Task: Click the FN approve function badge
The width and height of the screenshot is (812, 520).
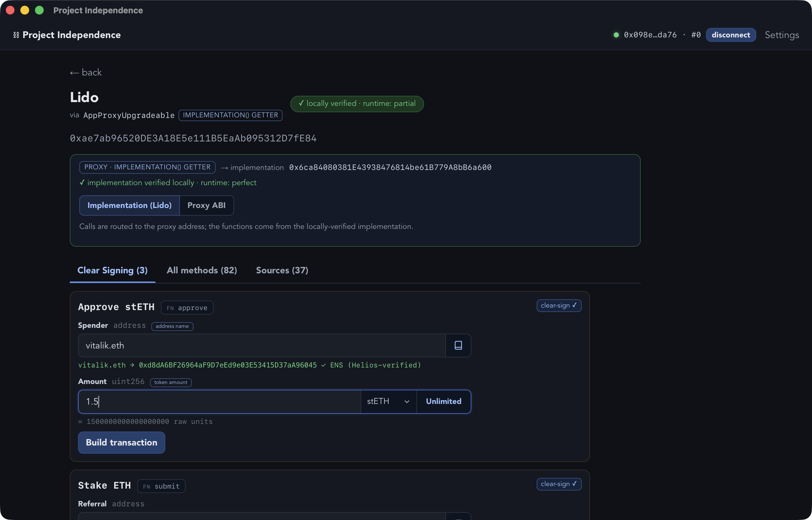Action: pyautogui.click(x=187, y=308)
